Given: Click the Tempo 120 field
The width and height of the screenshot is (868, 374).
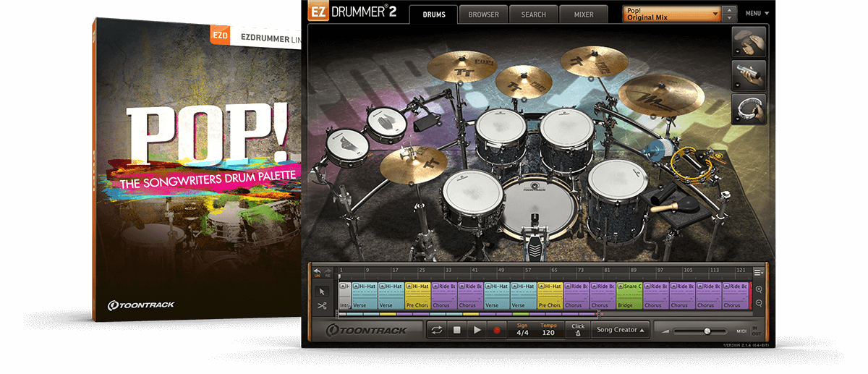Looking at the screenshot, I should pos(548,330).
